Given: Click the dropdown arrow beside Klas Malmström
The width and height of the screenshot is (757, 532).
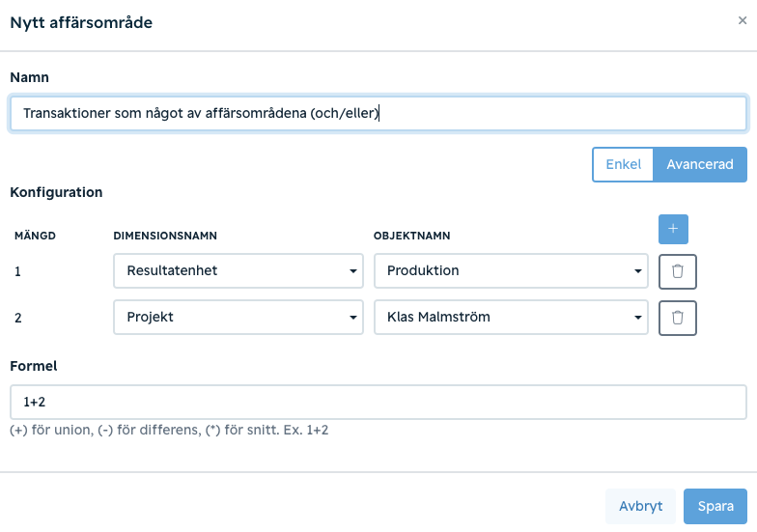Looking at the screenshot, I should pyautogui.click(x=637, y=318).
